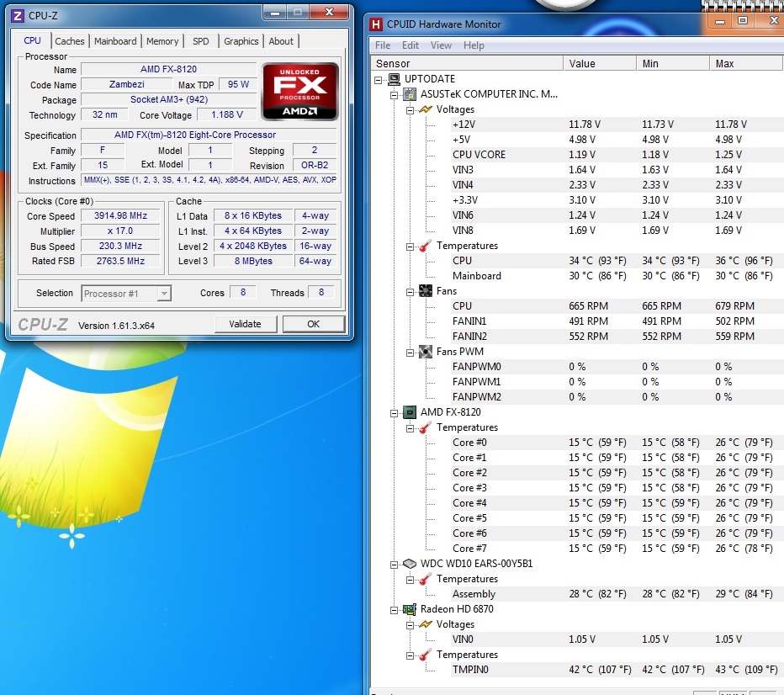Screen dimensions: 784x695
Task: Select the TMPIN0 temperature row
Action: 617,670
